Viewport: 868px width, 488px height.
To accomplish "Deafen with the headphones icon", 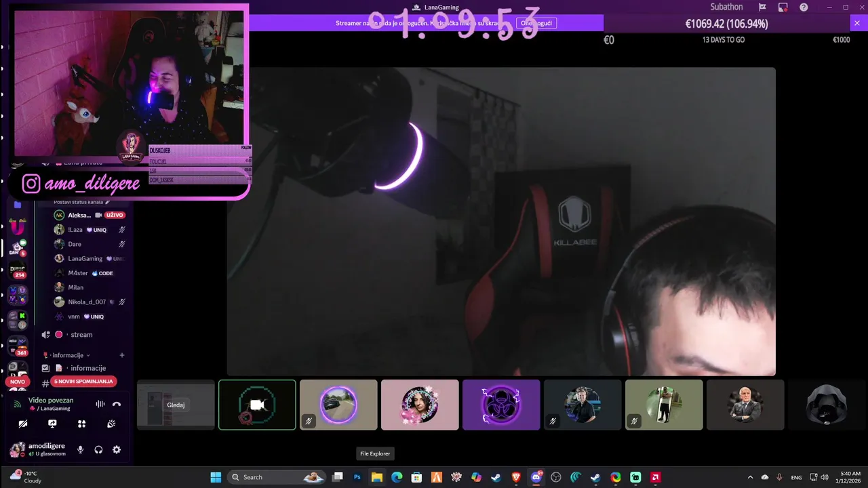I will 98,449.
